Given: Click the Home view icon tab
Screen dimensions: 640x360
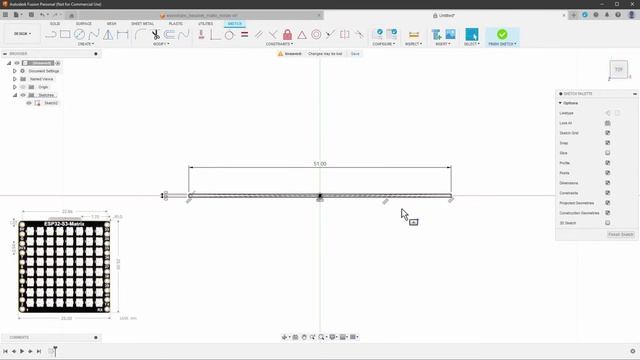Looking at the screenshot, I should coord(71,16).
